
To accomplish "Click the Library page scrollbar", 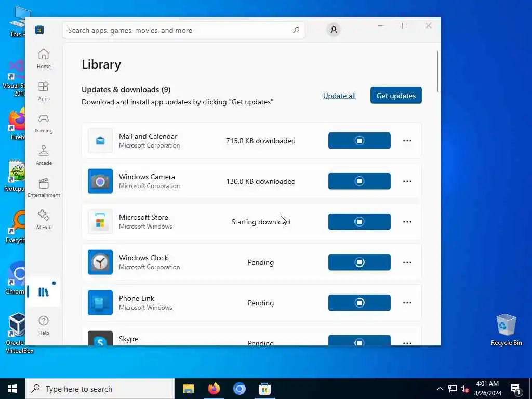I will pyautogui.click(x=438, y=71).
